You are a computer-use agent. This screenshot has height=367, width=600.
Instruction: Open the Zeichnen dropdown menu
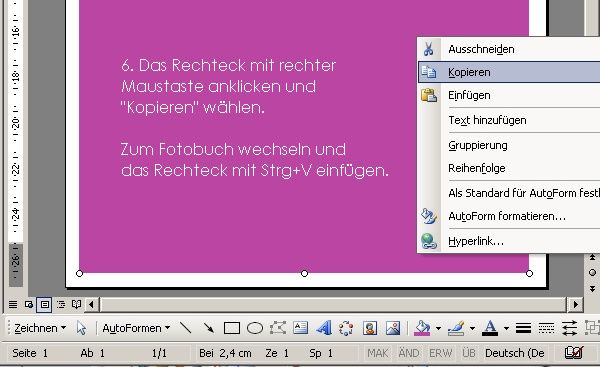coord(40,328)
